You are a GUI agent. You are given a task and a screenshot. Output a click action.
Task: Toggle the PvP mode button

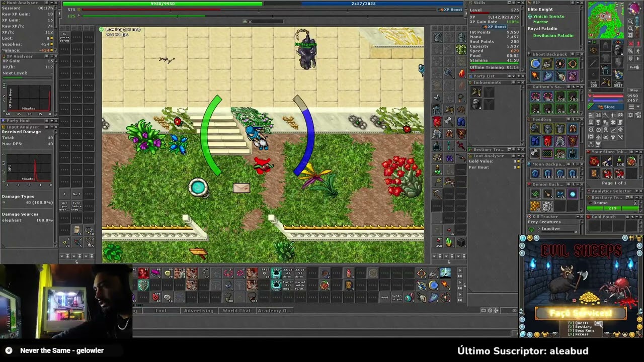(x=634, y=67)
